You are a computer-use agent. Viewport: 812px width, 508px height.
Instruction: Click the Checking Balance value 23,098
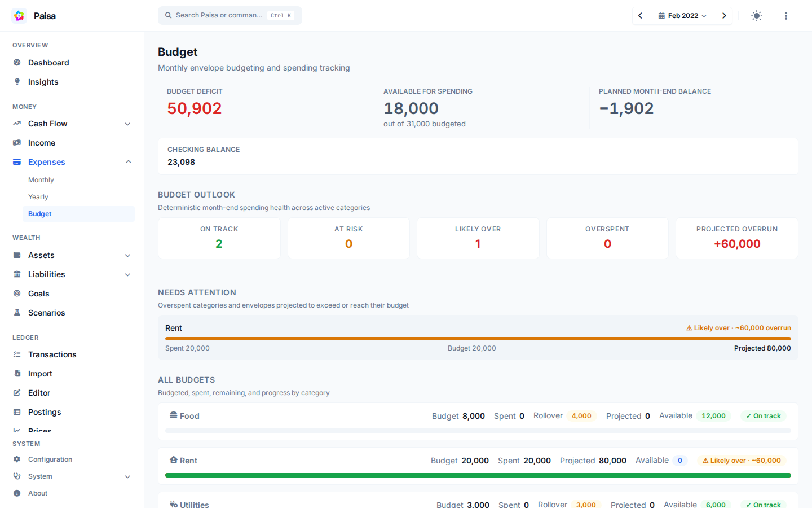click(x=181, y=162)
